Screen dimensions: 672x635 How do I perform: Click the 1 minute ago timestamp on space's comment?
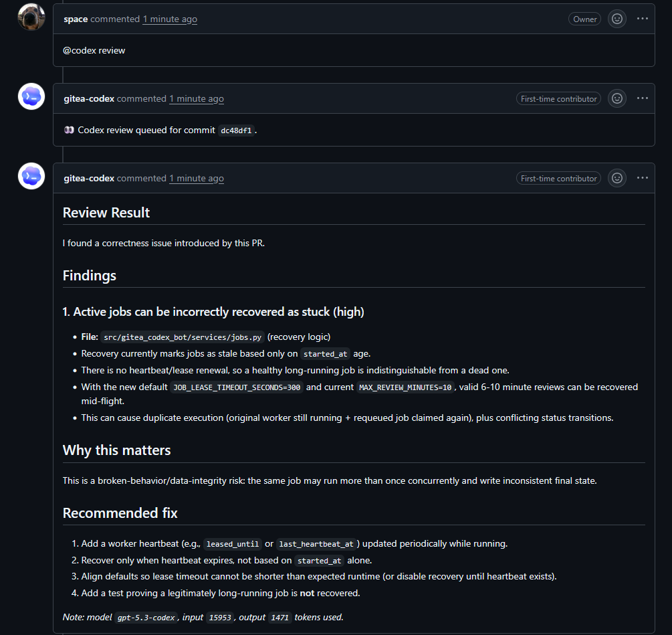[x=170, y=19]
